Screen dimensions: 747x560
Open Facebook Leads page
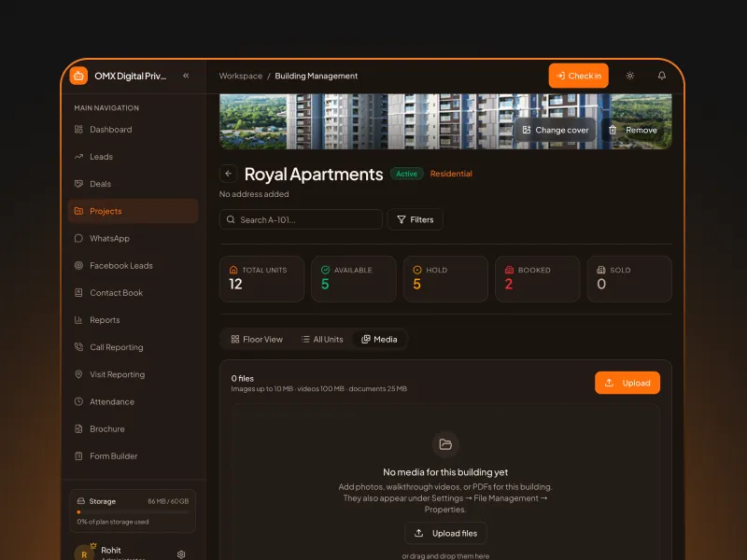point(133,266)
